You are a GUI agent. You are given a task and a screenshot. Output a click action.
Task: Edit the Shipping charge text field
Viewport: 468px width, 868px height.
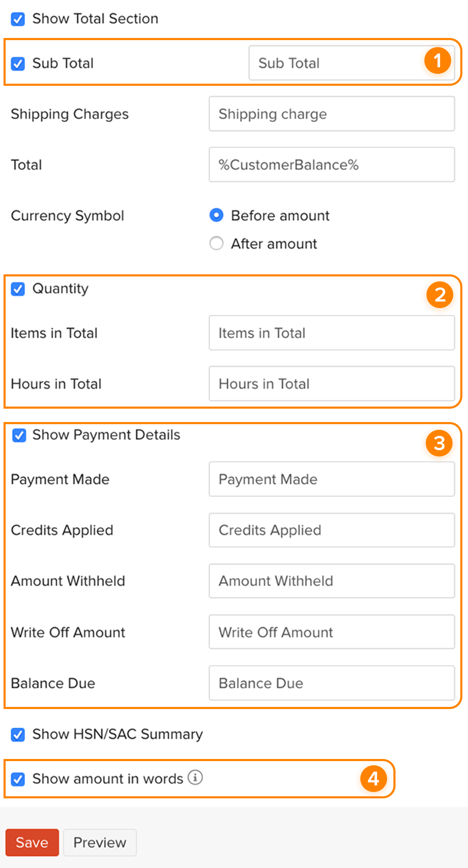pos(331,114)
